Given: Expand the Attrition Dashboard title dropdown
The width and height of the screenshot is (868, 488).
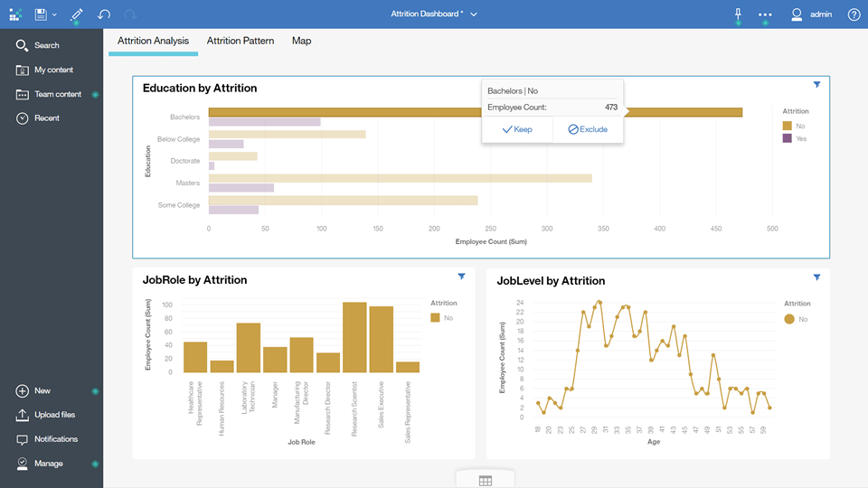Looking at the screenshot, I should [x=474, y=14].
